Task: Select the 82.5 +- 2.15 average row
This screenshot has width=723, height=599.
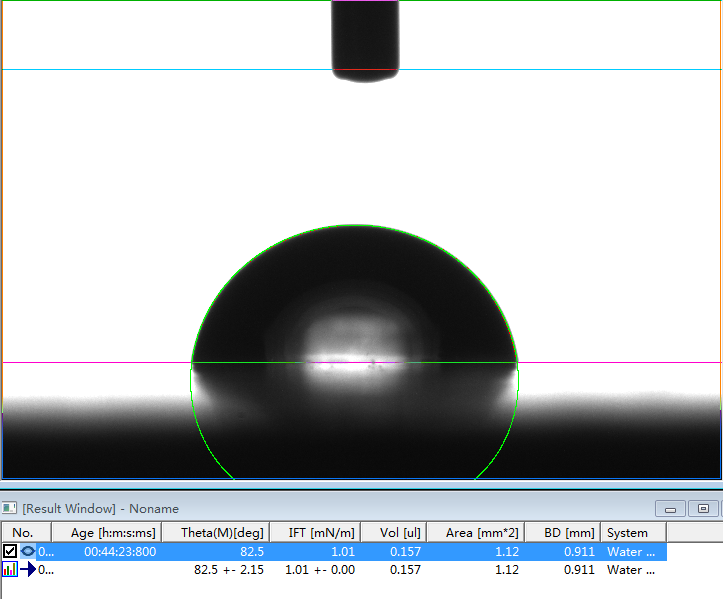Action: pyautogui.click(x=228, y=570)
